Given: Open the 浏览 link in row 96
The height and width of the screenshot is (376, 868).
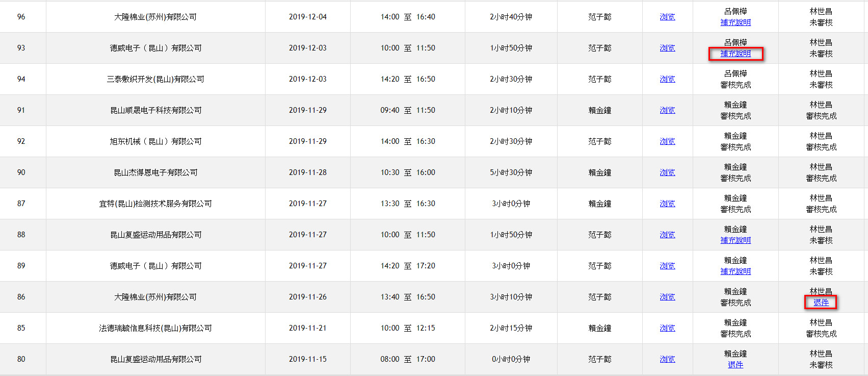Looking at the screenshot, I should 667,17.
